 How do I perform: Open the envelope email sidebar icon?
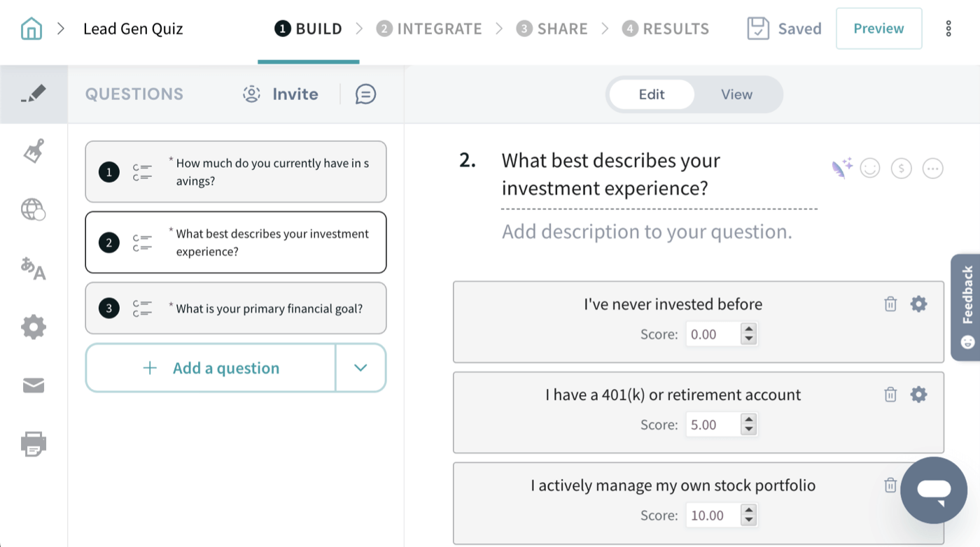[34, 385]
